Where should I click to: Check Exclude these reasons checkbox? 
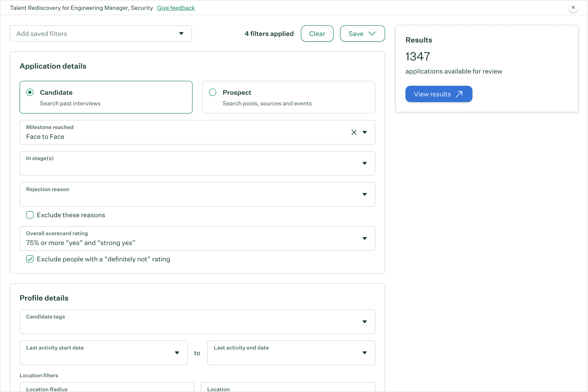coord(30,215)
